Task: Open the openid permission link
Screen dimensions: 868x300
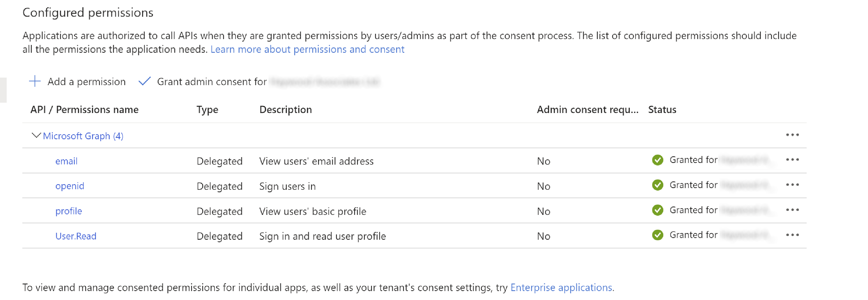Action: point(69,186)
